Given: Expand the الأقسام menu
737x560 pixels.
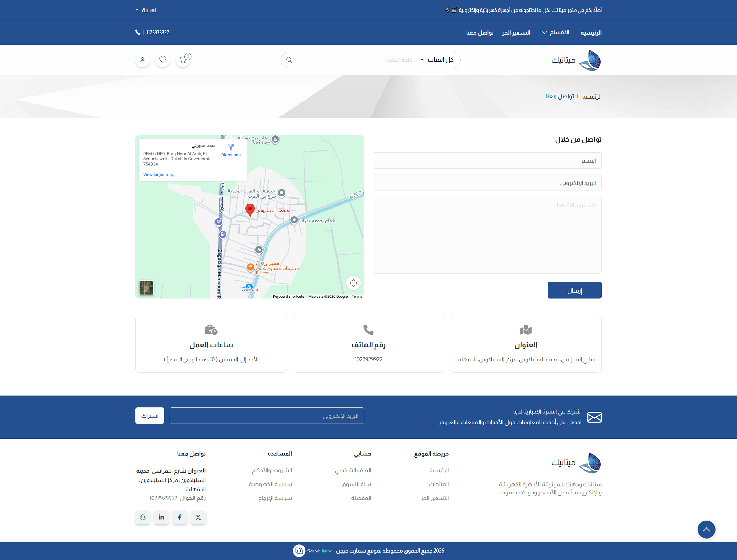Looking at the screenshot, I should [x=556, y=32].
